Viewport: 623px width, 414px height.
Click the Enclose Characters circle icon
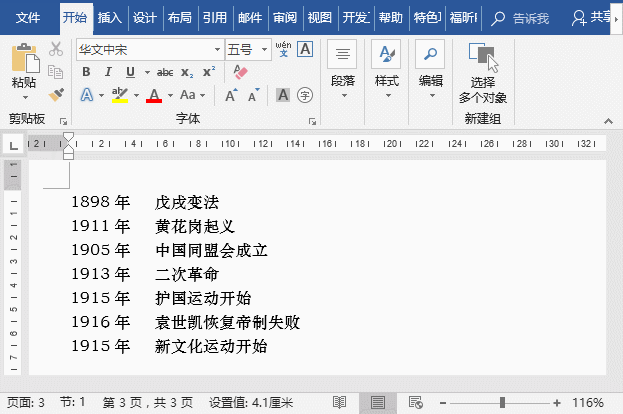pos(305,95)
